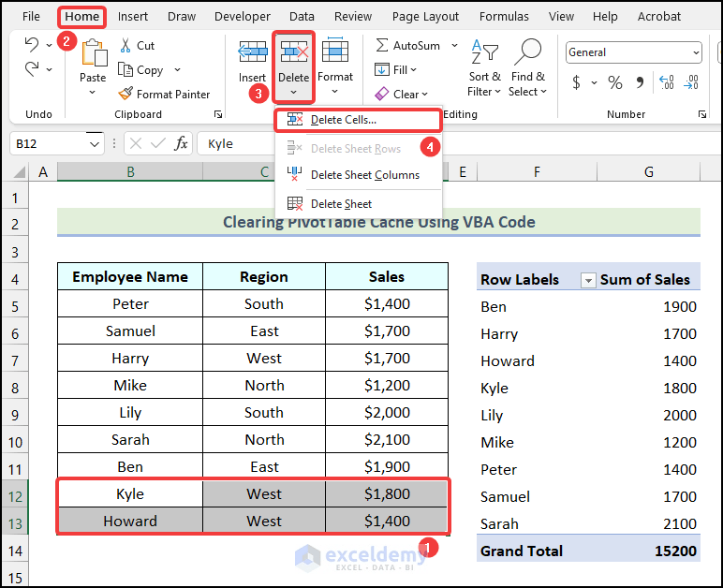Click the Paste clipboard icon
This screenshot has height=588, width=723.
pos(94,52)
